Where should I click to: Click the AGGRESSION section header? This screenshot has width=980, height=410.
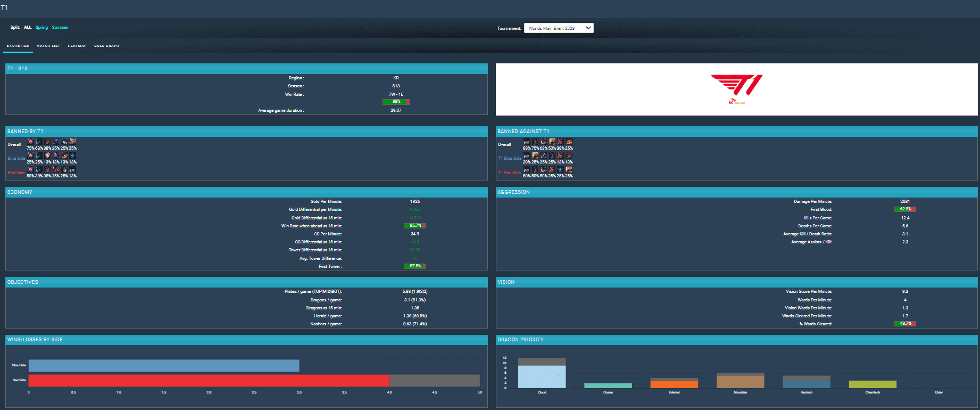(737, 192)
